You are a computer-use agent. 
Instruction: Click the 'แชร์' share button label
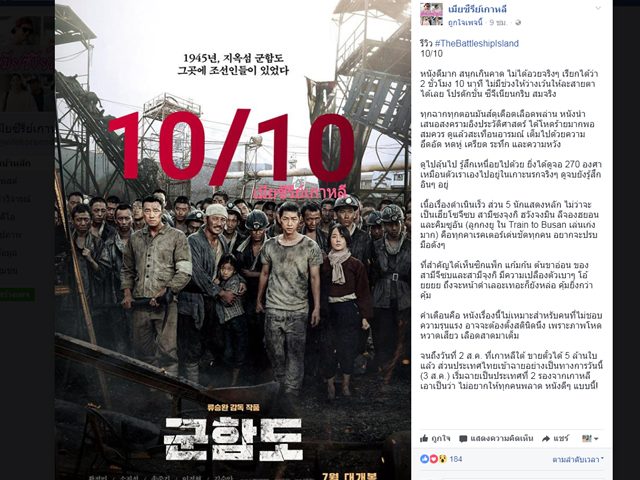pyautogui.click(x=561, y=439)
